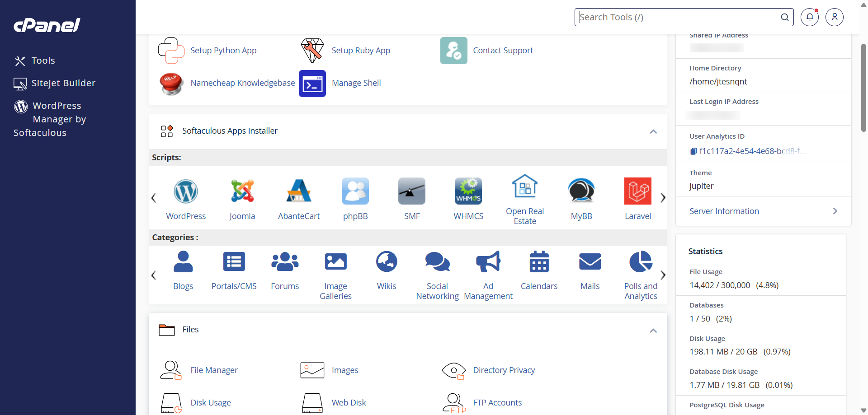Viewport: 868px width, 415px height.
Task: Open the FTP Accounts link
Action: (x=497, y=402)
